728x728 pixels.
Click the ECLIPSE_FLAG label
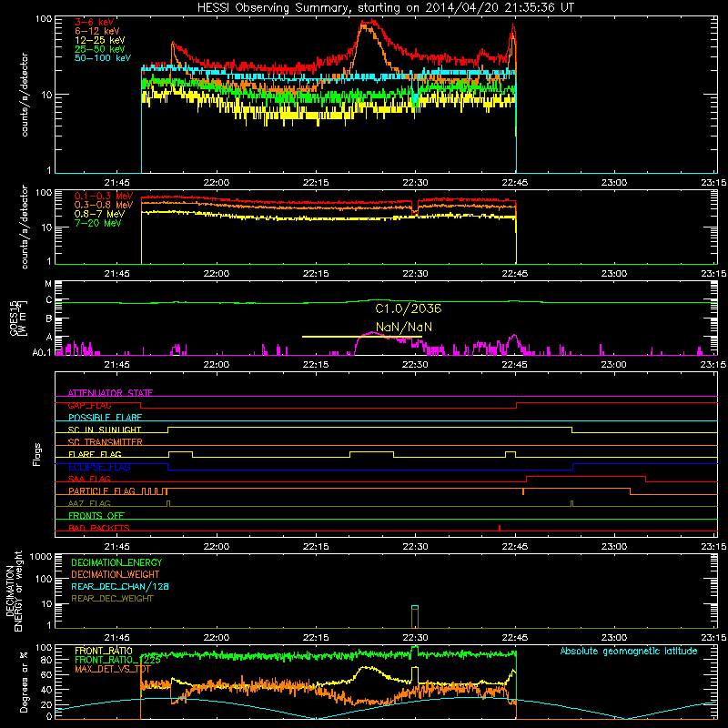99,467
